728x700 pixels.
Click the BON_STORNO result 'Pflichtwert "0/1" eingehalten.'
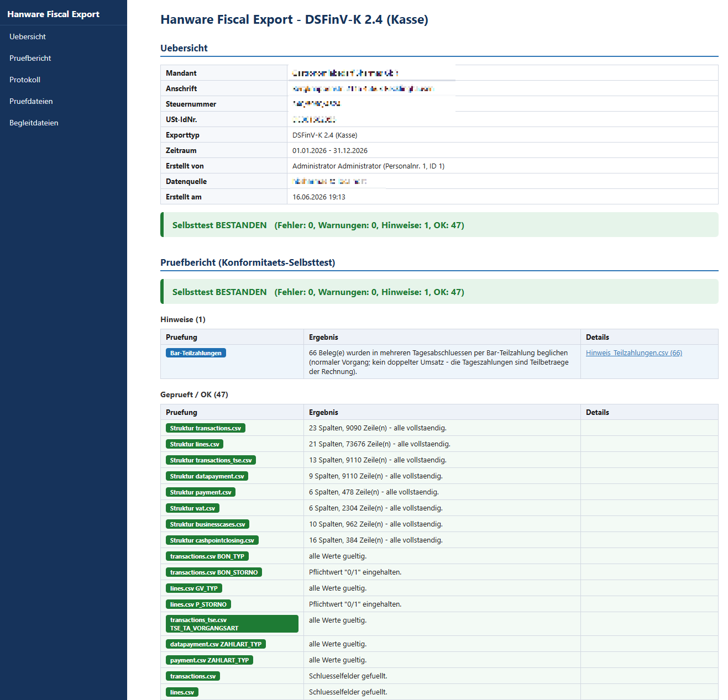tap(355, 572)
